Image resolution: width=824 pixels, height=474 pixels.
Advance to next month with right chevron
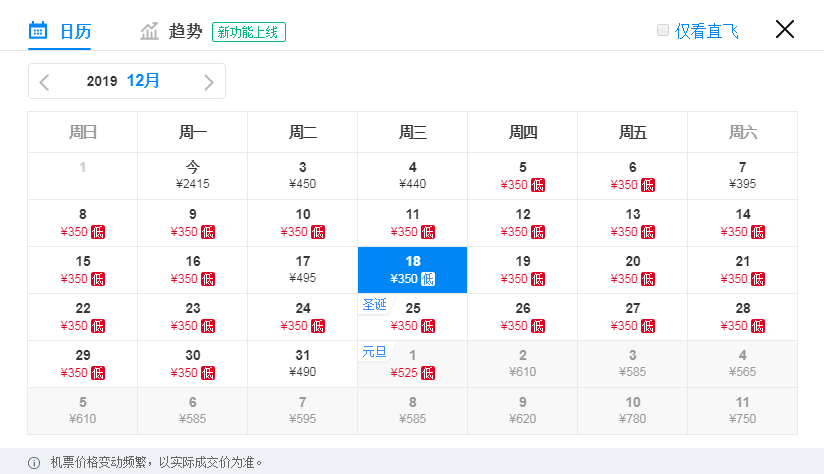pos(208,82)
